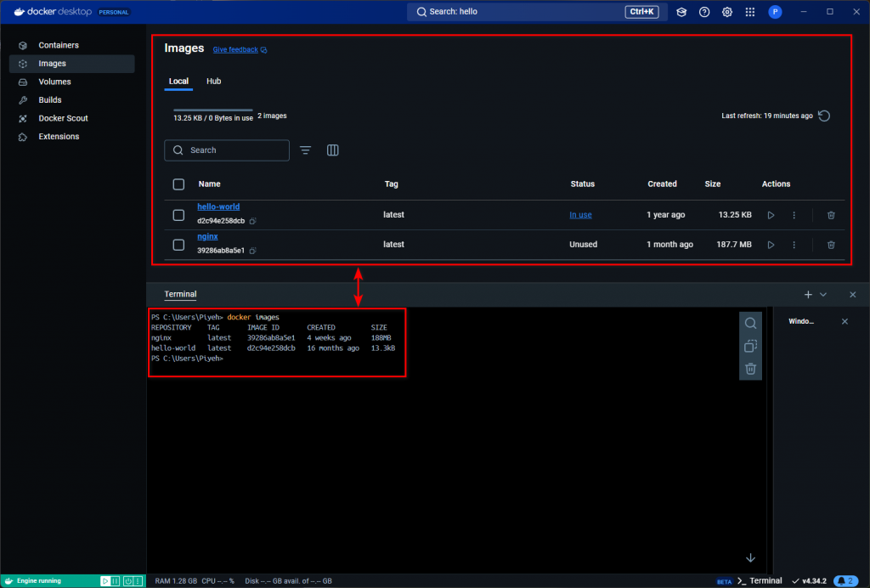This screenshot has width=870, height=588.
Task: Open the Containers section icon
Action: point(23,46)
